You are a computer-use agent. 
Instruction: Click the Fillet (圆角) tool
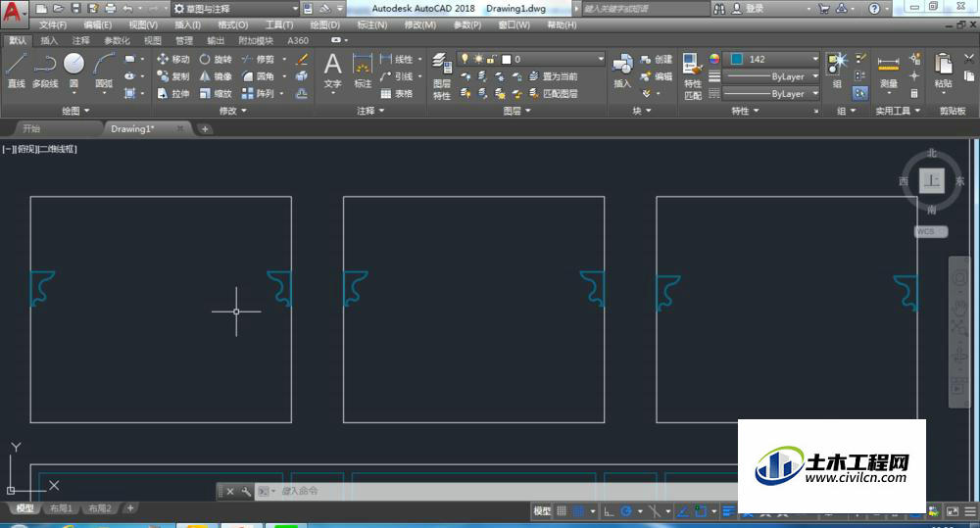pos(258,76)
